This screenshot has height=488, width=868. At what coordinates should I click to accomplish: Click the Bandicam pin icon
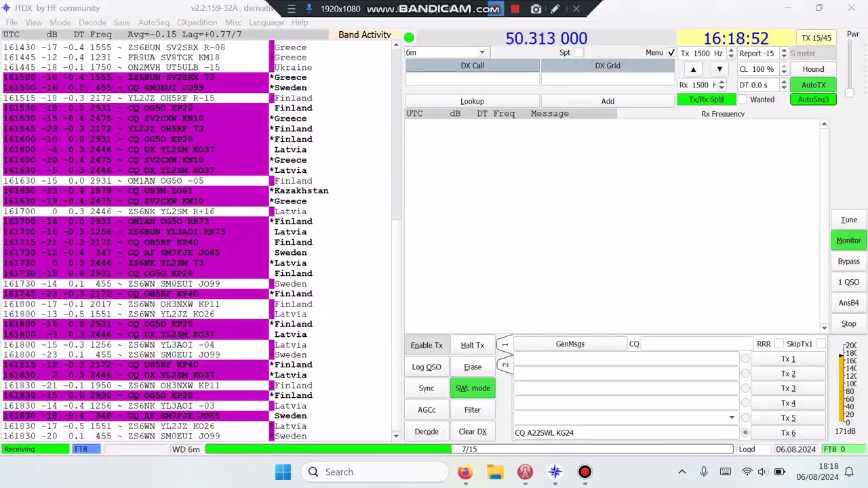(x=309, y=9)
